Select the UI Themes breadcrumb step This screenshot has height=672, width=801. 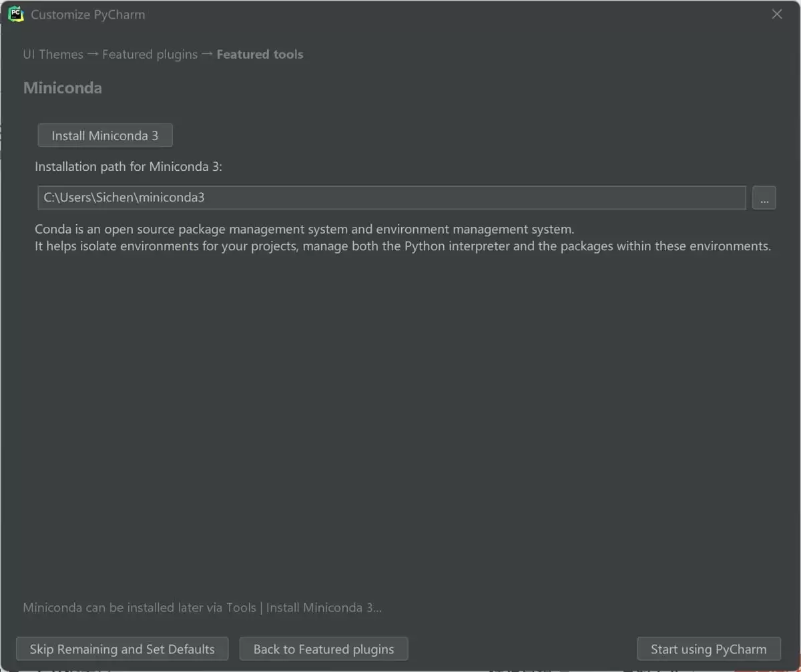pos(53,55)
